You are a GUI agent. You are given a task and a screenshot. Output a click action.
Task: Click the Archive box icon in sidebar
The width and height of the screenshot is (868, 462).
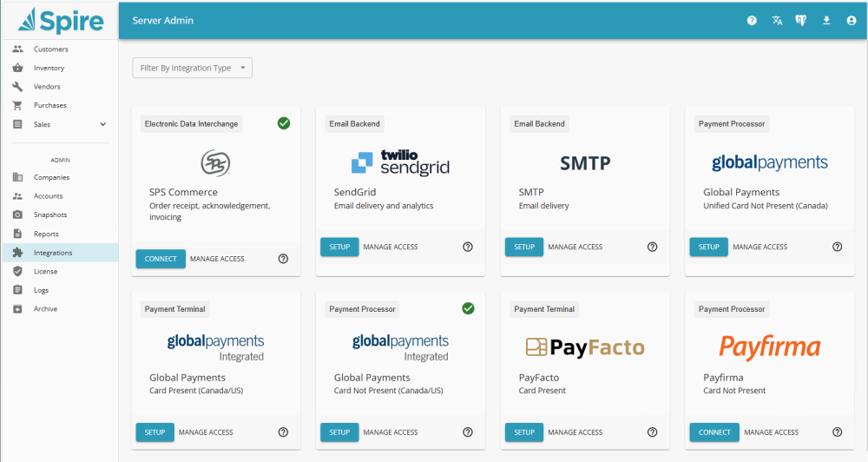click(x=17, y=308)
